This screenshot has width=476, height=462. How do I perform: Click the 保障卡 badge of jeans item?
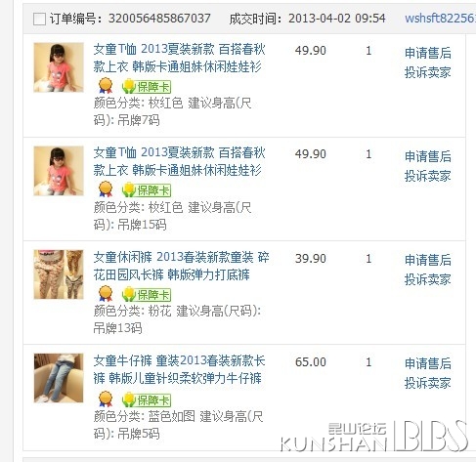coord(147,399)
